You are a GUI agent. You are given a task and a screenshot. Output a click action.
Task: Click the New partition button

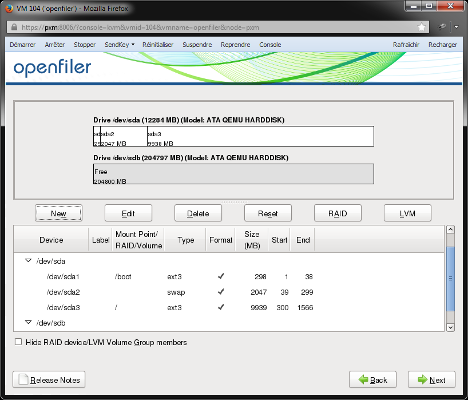(x=59, y=213)
